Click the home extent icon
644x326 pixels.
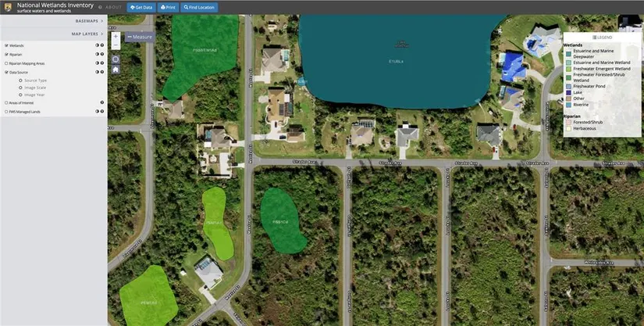(x=116, y=70)
